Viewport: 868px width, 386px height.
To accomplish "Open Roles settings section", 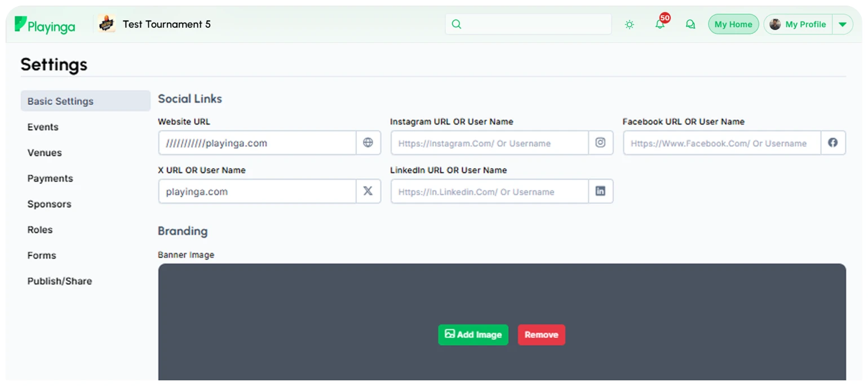I will point(40,230).
